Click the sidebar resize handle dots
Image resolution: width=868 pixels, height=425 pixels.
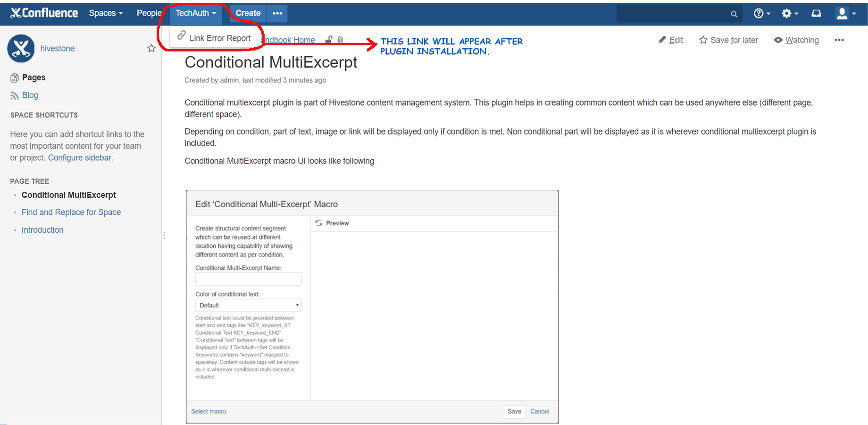click(164, 235)
